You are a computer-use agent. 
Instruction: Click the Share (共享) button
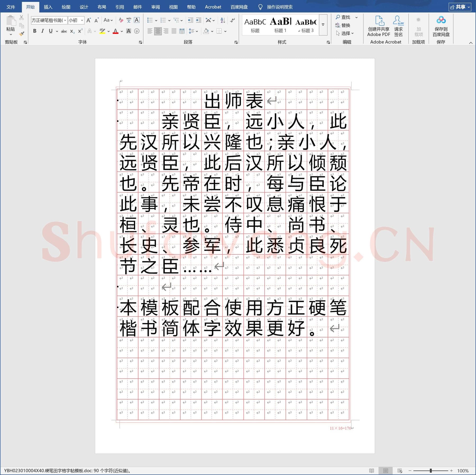tap(460, 7)
